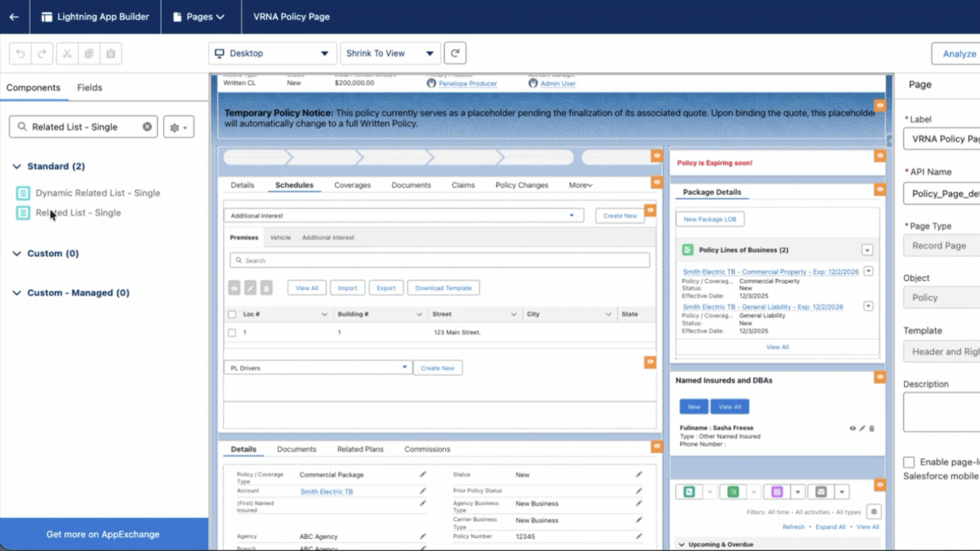The image size is (980, 551).
Task: Edit the Sasha Freese named insured
Action: coord(862,429)
